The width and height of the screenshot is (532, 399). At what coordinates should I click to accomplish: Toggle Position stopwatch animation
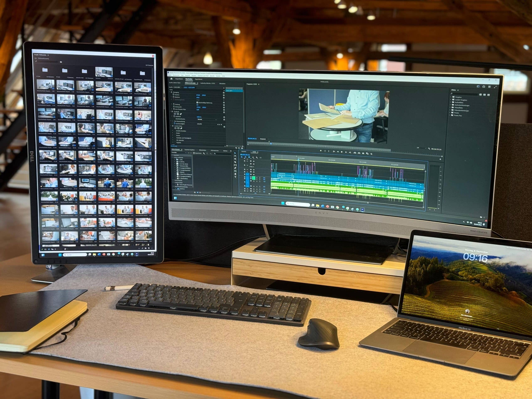click(173, 95)
